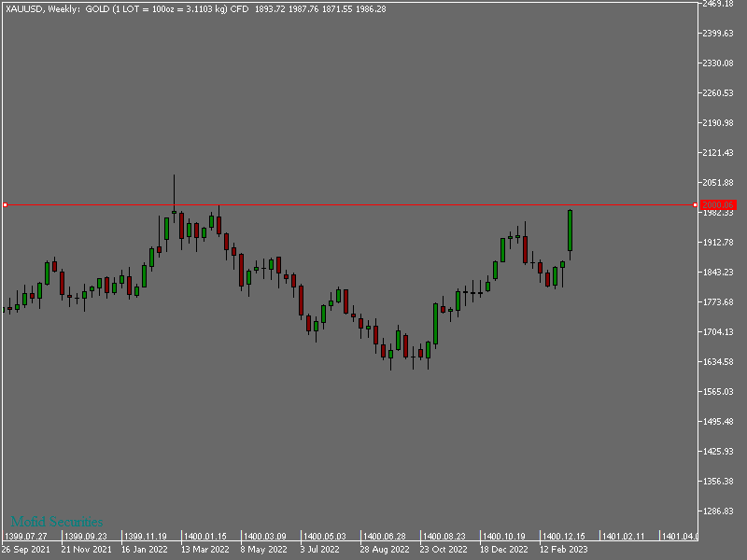Image resolution: width=747 pixels, height=560 pixels.
Task: Click the 1399.07.27 period marker
Action: [x=26, y=537]
